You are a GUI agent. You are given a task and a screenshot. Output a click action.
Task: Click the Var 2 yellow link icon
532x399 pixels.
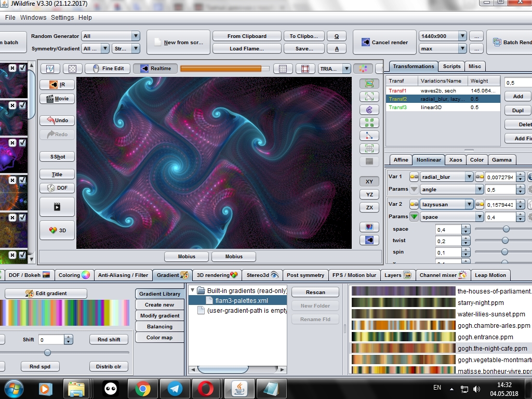coord(414,204)
